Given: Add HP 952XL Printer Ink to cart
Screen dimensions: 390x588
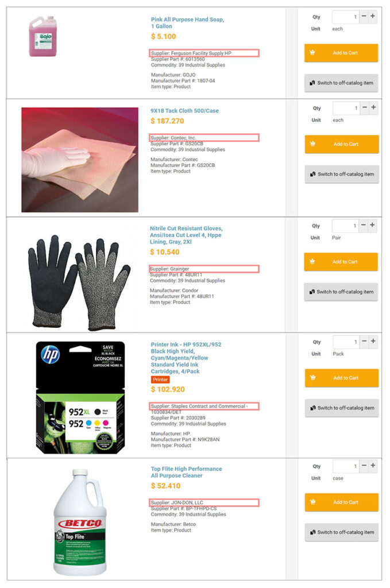Looking at the screenshot, I should pyautogui.click(x=341, y=378).
